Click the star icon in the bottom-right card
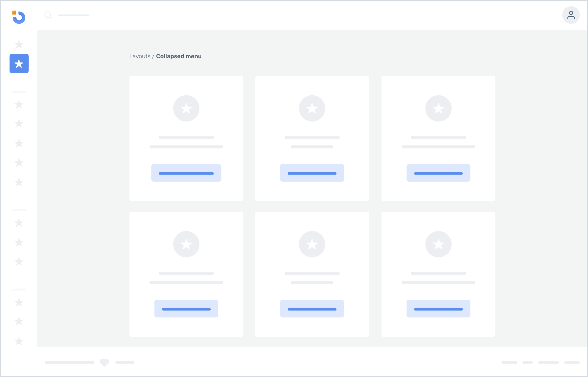 tap(438, 244)
